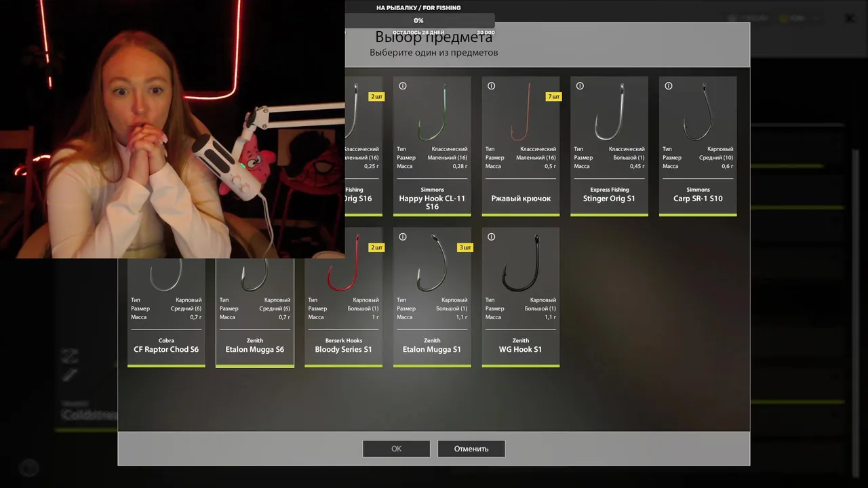Image resolution: width=868 pixels, height=488 pixels.
Task: Click the WG Hook S1 item name
Action: [521, 350]
